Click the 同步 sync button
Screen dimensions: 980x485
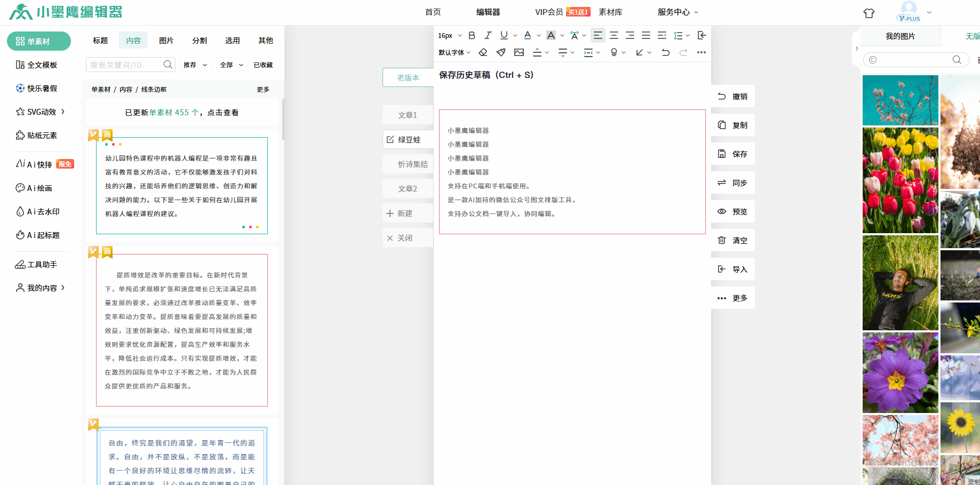click(x=733, y=183)
